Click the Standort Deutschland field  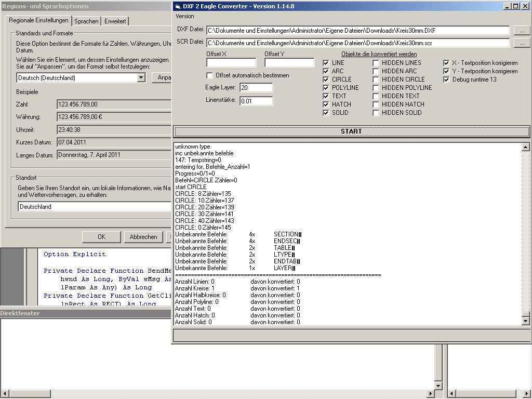tap(95, 207)
